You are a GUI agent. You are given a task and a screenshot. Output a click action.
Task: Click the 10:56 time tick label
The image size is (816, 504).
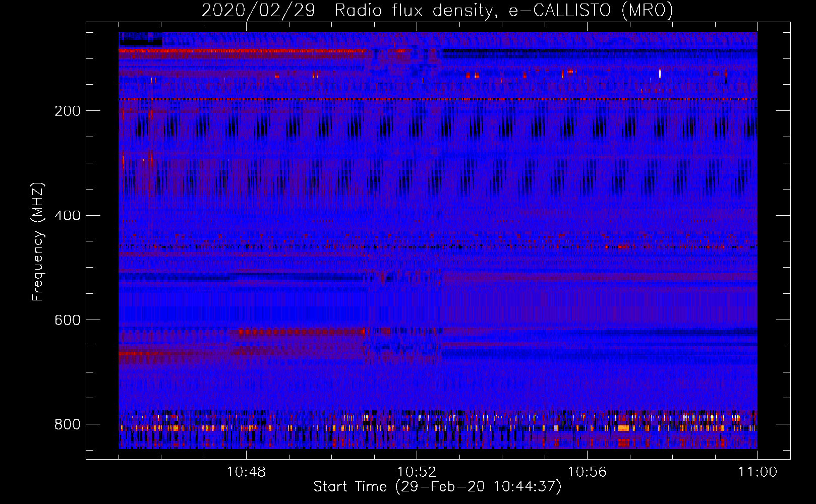click(x=587, y=472)
